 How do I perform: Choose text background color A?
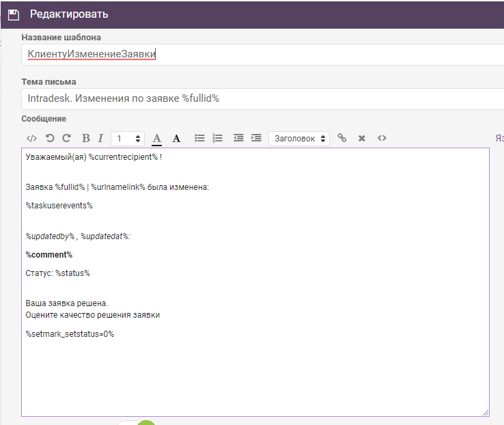tap(176, 139)
